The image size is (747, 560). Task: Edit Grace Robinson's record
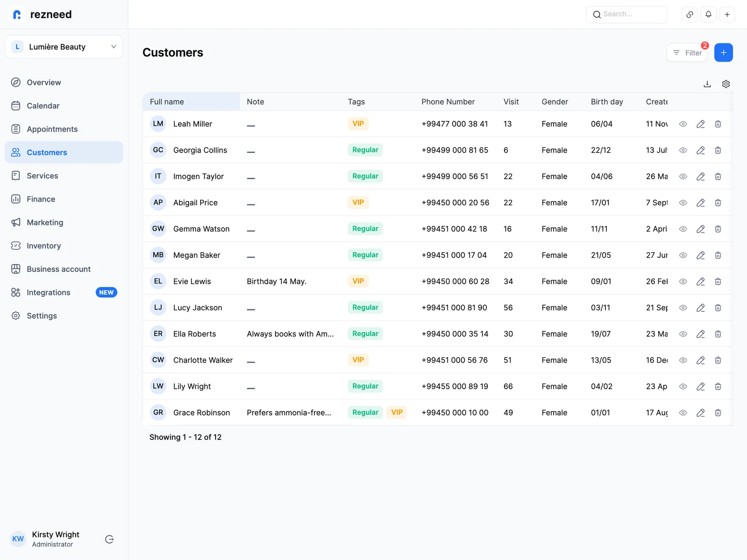point(700,413)
